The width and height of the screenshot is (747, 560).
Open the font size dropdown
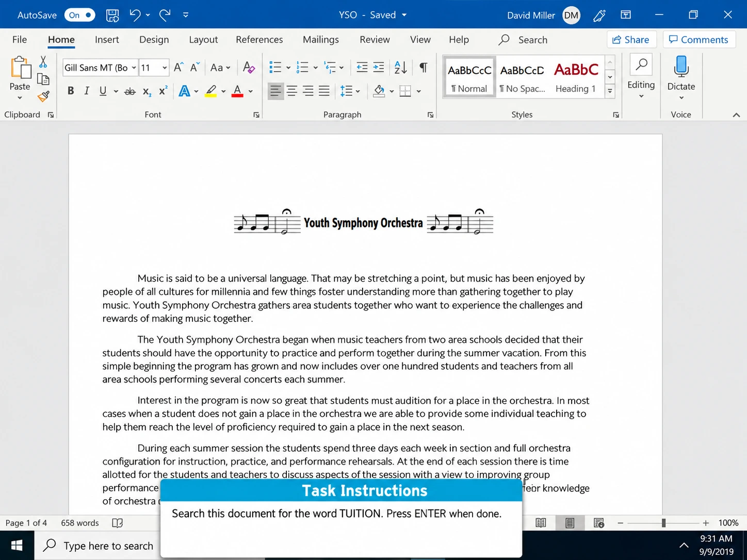[x=165, y=68]
